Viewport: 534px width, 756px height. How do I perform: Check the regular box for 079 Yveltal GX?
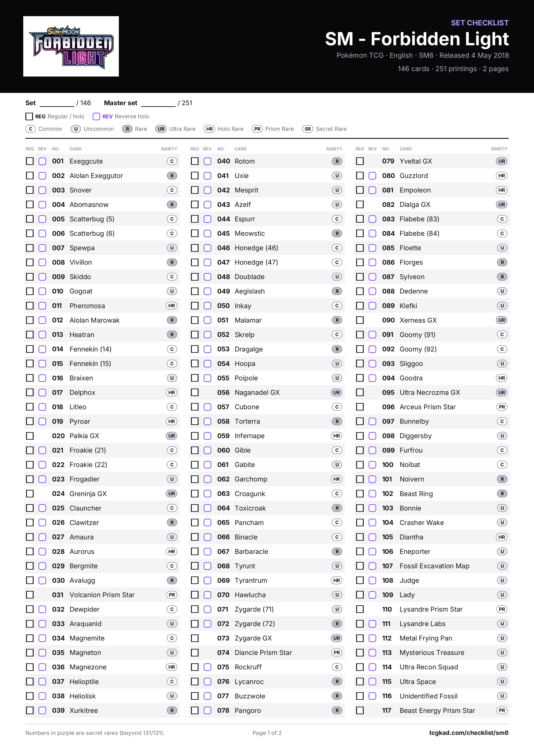click(360, 161)
